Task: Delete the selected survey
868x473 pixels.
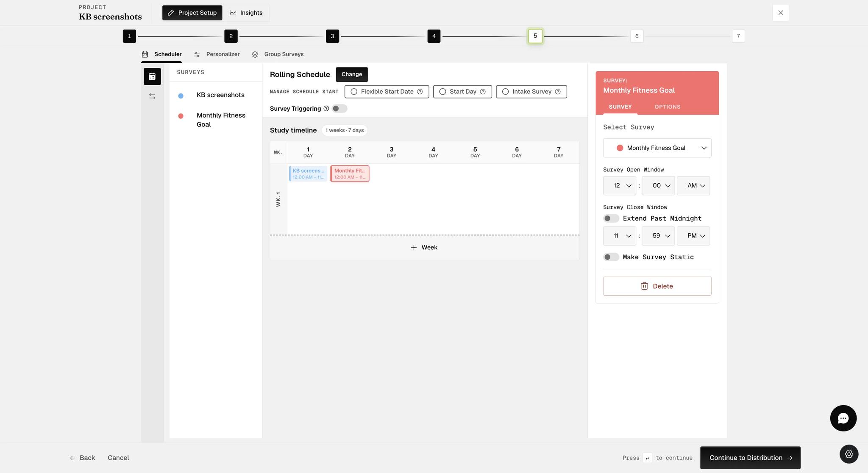Action: 657,286
